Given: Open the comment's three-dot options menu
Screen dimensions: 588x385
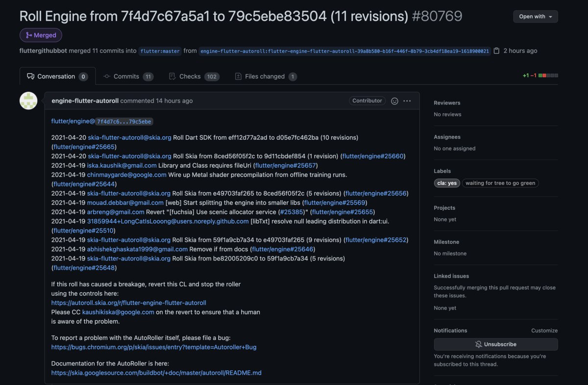Looking at the screenshot, I should coord(407,101).
